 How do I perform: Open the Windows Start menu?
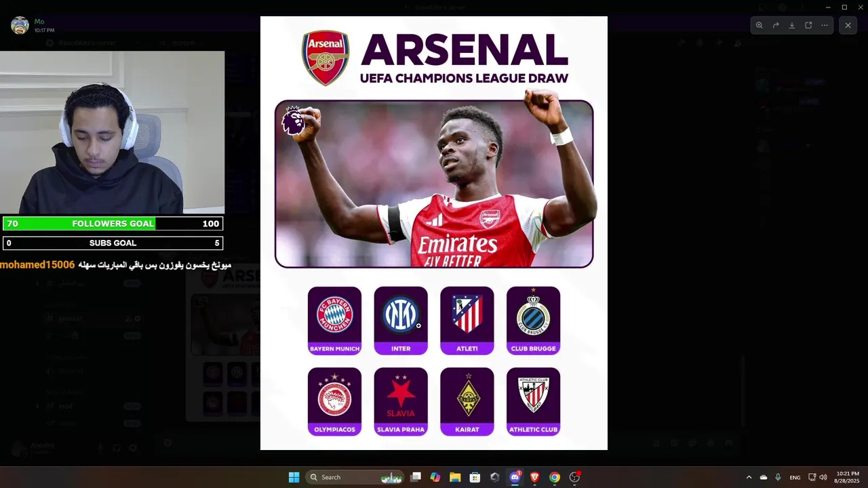[294, 477]
